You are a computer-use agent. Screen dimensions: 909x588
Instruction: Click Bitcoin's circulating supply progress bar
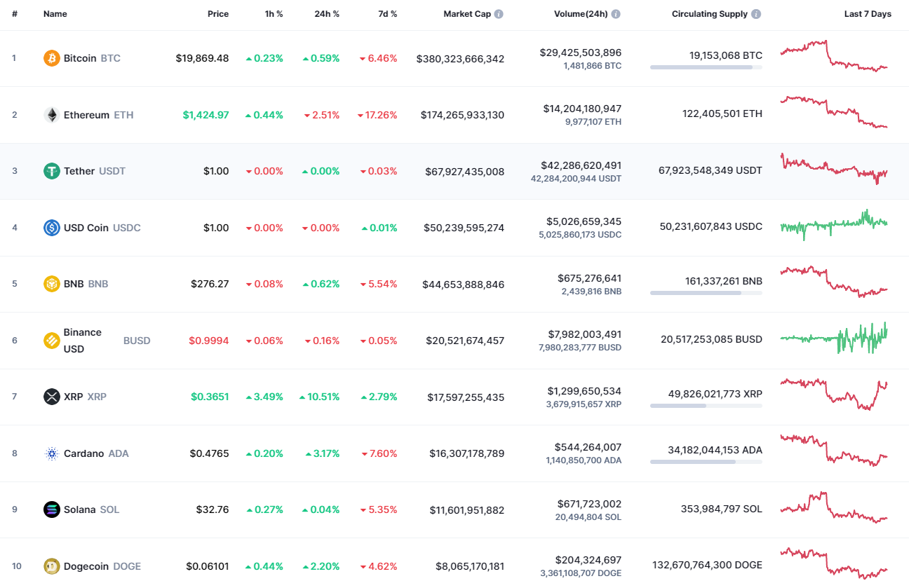point(706,67)
